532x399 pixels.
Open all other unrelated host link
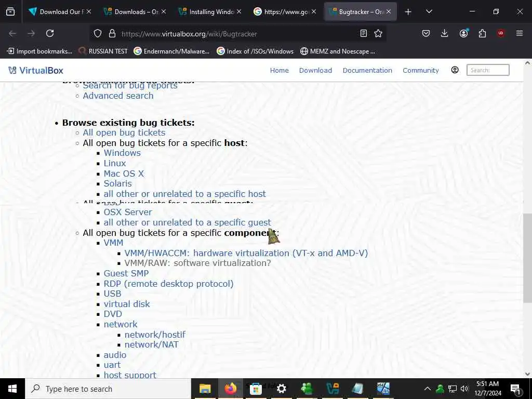(x=185, y=194)
